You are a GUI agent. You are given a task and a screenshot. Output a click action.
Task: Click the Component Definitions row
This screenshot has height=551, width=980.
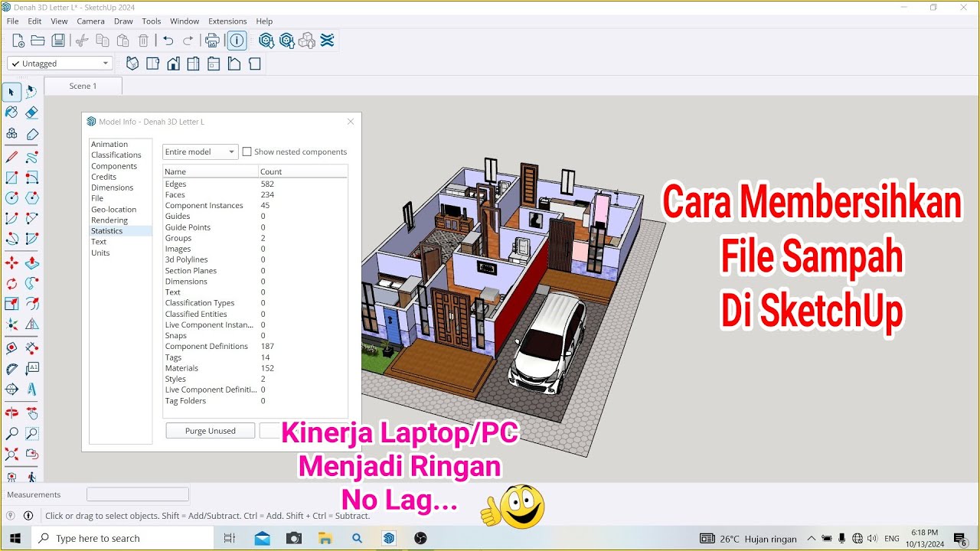255,346
